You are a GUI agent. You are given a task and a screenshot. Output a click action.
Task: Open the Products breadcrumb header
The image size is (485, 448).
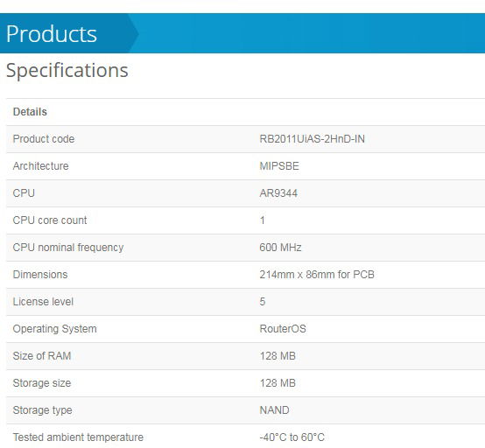click(52, 33)
